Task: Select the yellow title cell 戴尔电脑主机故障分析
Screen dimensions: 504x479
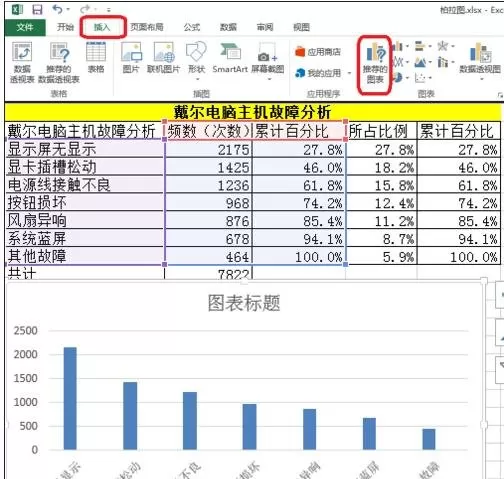Action: point(252,112)
